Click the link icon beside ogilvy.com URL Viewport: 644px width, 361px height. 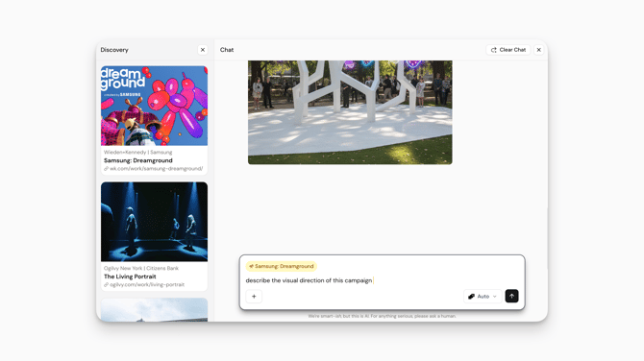point(106,285)
